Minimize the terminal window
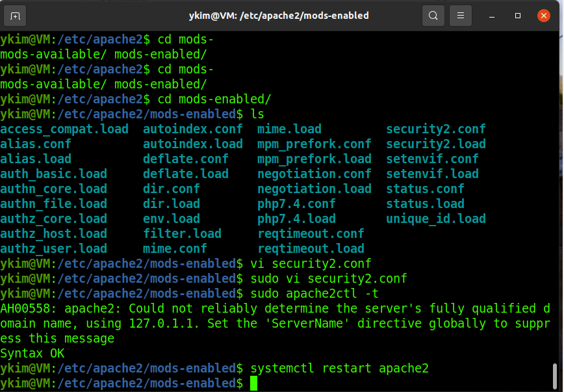Viewport: 564px width, 392px height. pos(492,16)
